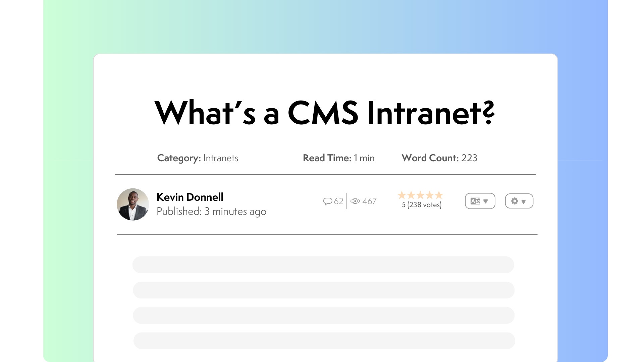The image size is (644, 362).
Task: Click the "What's a CMS Intranet?" title
Action: [x=324, y=113]
